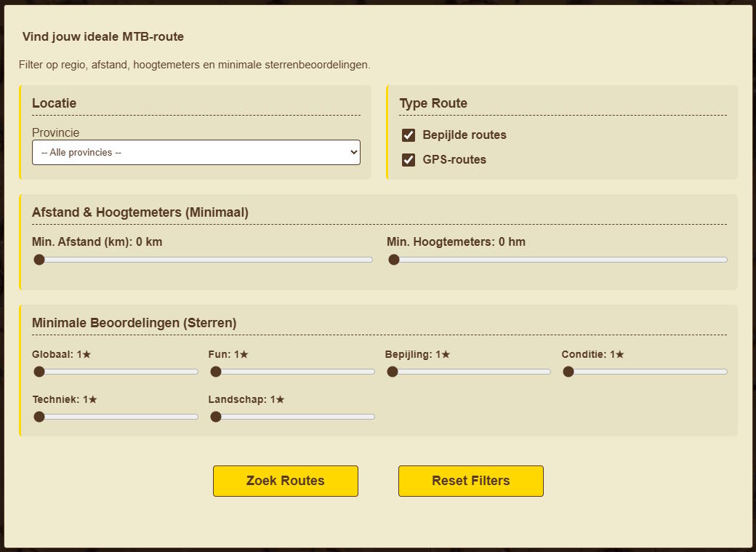Uncheck the Bepijlde routes checkbox
756x552 pixels.
point(409,135)
